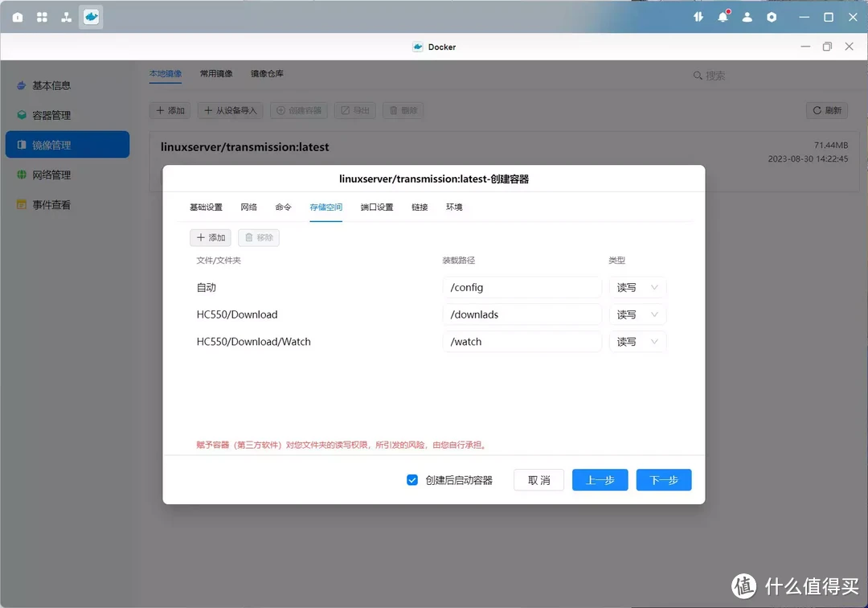Click the 导出 toolbar button
This screenshot has width=868, height=608.
click(355, 110)
